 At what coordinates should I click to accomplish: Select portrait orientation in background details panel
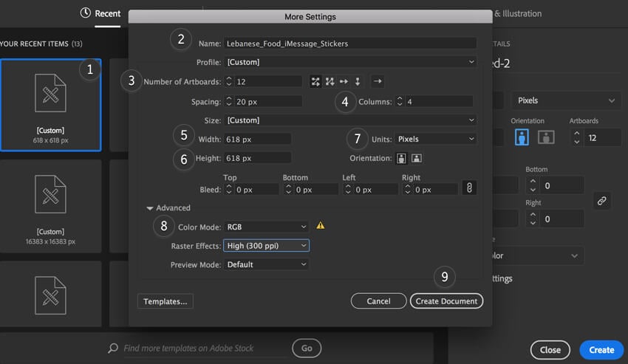[x=522, y=137]
